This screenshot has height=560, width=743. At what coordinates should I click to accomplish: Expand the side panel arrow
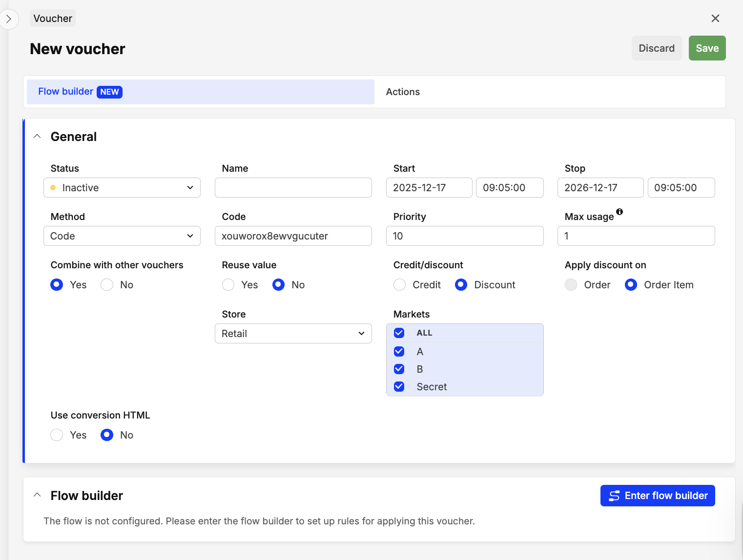click(x=8, y=19)
